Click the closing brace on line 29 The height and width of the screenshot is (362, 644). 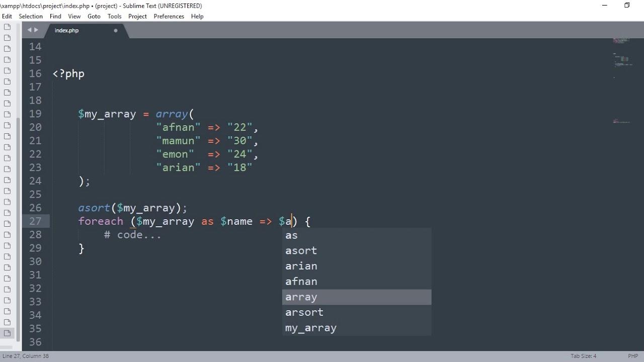(81, 248)
